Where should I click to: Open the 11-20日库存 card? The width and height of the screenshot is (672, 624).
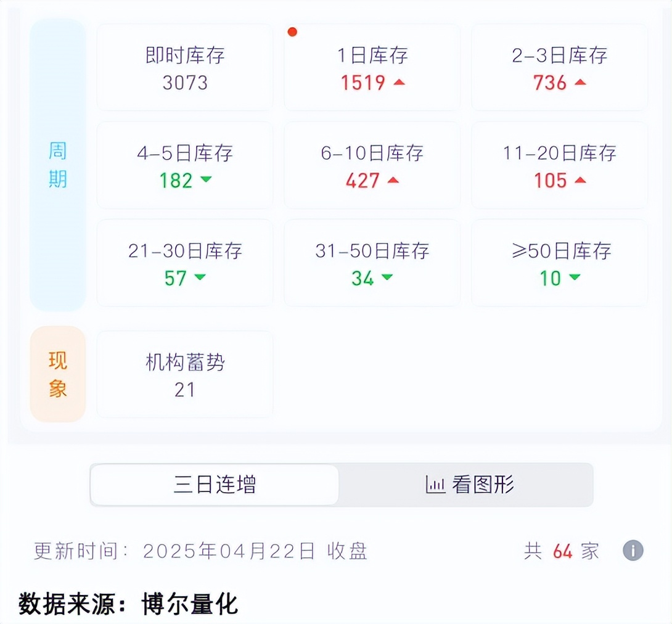click(559, 165)
